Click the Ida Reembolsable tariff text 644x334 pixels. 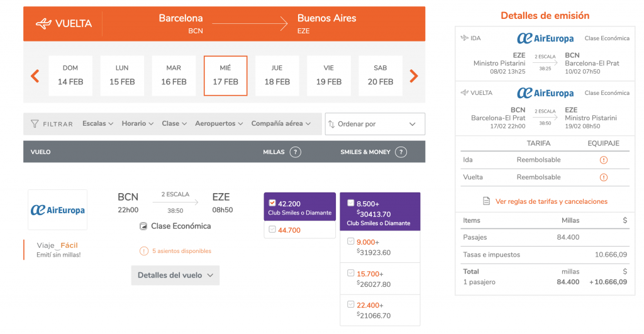click(x=538, y=160)
